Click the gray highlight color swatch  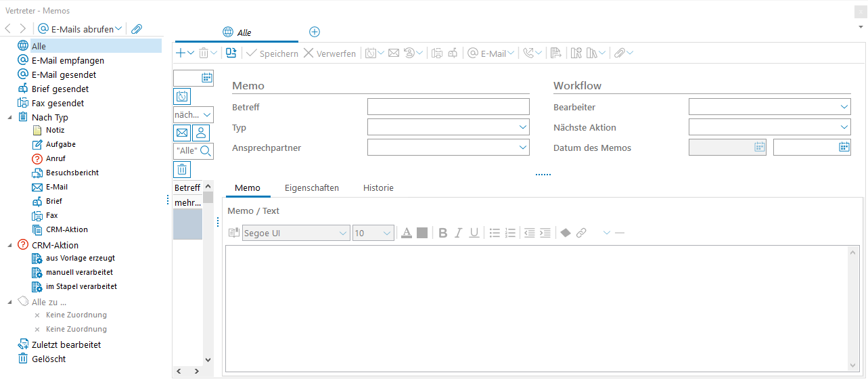coord(422,233)
